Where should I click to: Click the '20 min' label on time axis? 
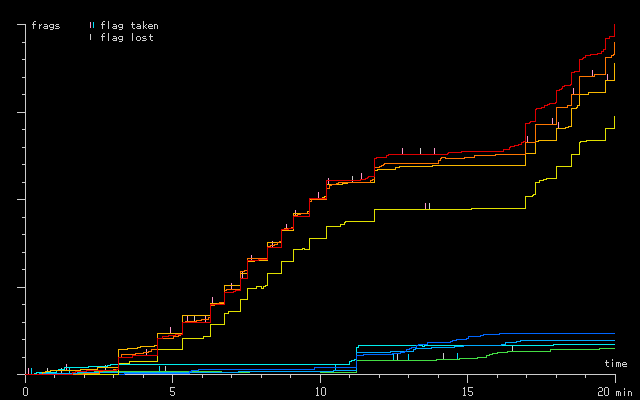click(x=611, y=389)
